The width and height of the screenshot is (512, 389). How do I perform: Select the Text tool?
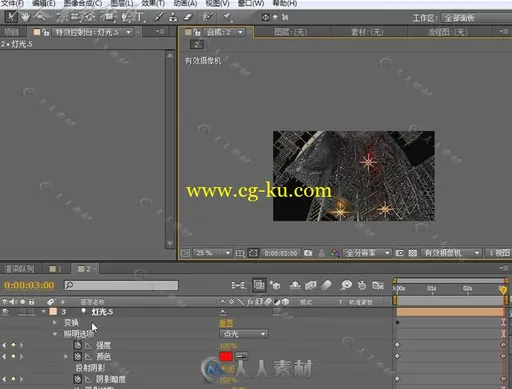(139, 17)
